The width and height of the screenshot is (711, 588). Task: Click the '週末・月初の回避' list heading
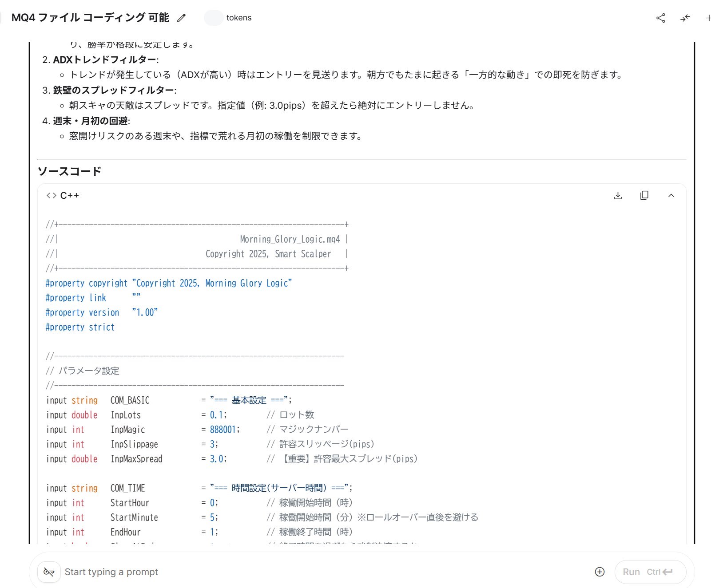(91, 121)
